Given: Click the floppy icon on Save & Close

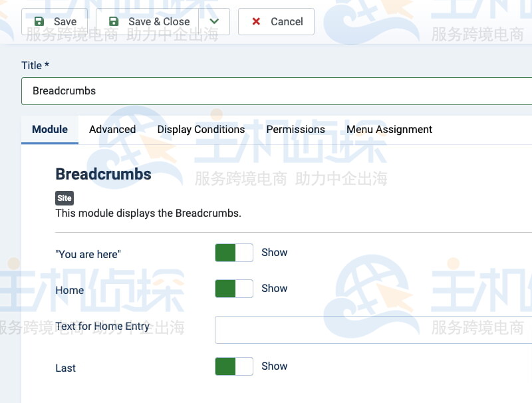Looking at the screenshot, I should tap(114, 21).
